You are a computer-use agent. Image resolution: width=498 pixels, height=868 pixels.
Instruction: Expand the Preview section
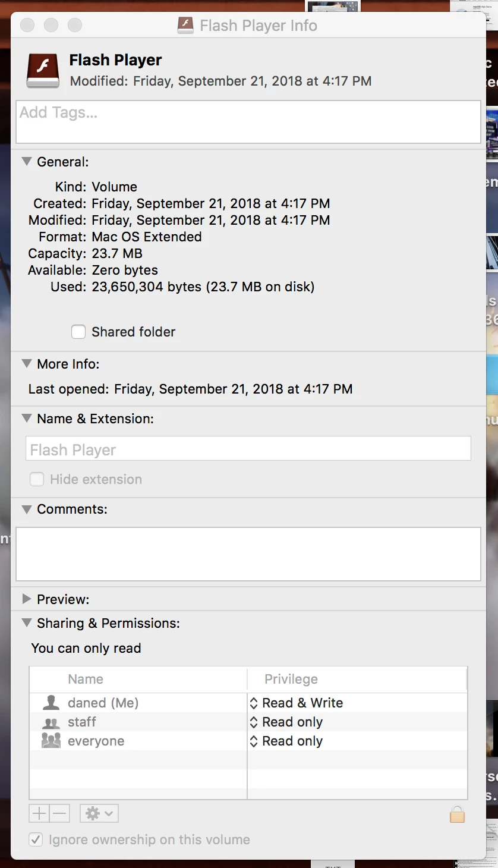(x=27, y=599)
